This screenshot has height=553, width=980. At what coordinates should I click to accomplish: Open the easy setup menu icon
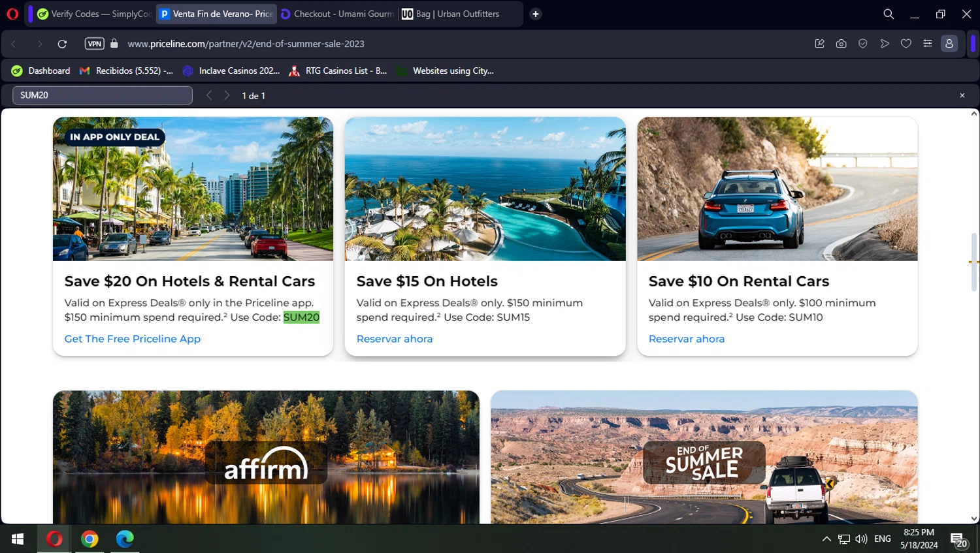tap(928, 44)
